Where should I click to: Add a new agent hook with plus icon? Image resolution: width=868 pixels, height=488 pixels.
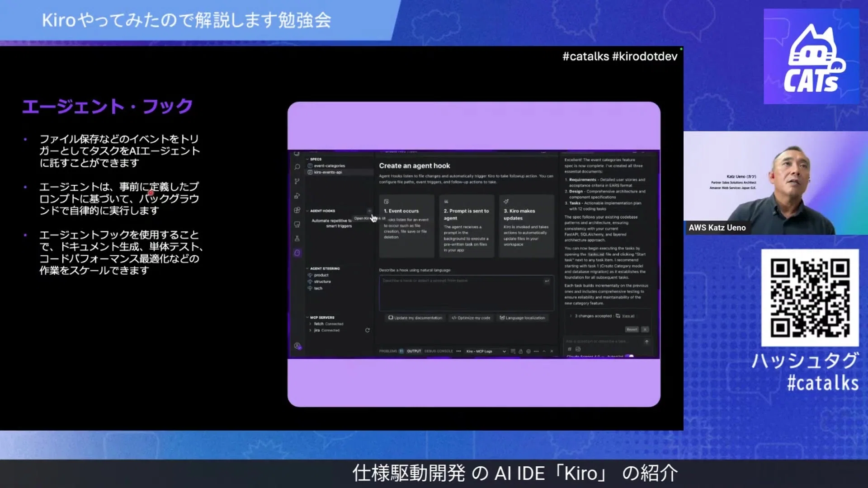point(369,211)
